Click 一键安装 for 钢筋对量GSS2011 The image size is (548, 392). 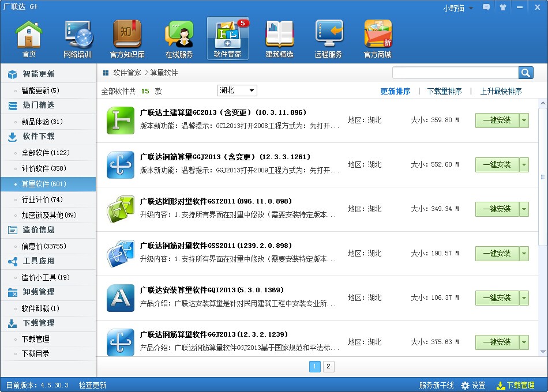497,254
